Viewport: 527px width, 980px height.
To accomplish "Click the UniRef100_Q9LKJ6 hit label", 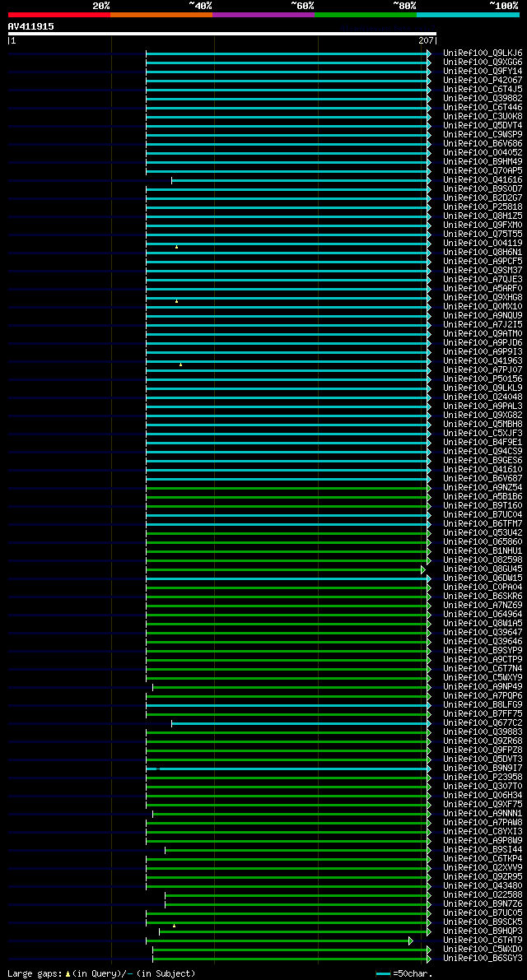I will pos(483,53).
